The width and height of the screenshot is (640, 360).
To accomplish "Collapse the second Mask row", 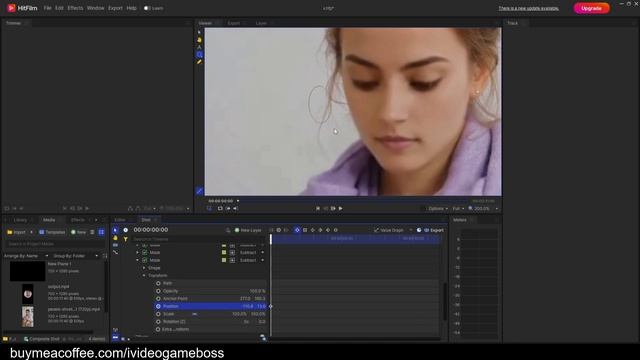I will (x=138, y=260).
